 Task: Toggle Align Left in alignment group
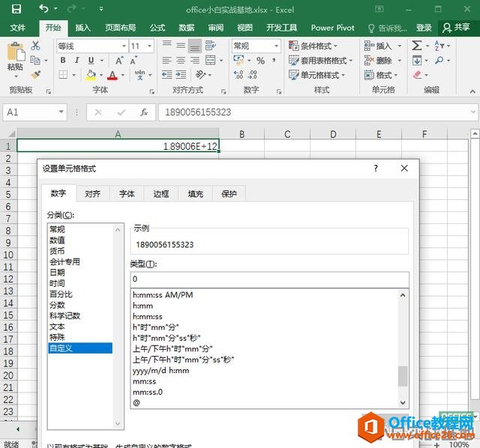click(166, 60)
